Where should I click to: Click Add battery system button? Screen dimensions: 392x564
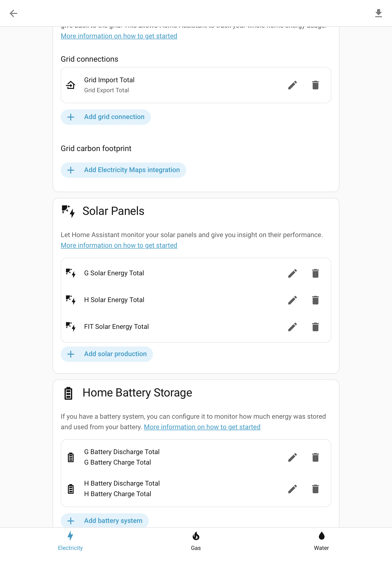105,521
